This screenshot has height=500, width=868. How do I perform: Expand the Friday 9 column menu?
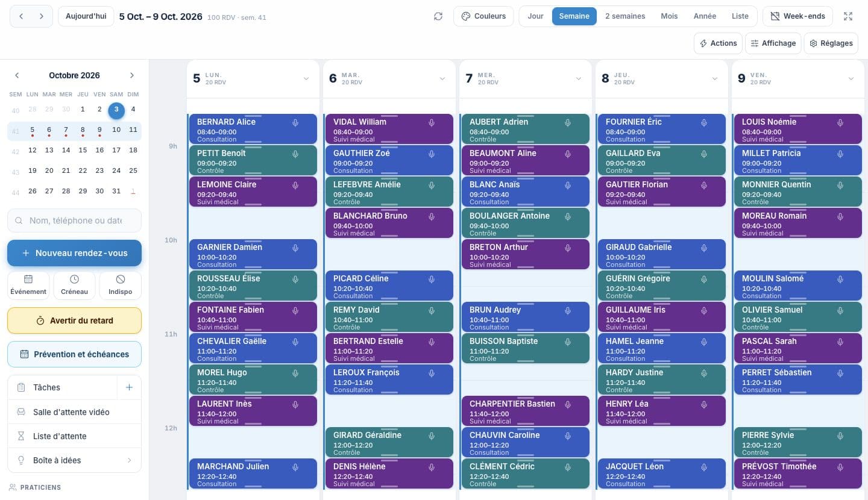[851, 79]
